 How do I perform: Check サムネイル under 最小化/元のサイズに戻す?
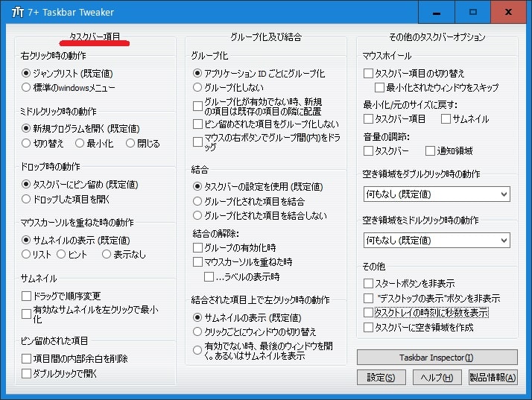pos(446,118)
